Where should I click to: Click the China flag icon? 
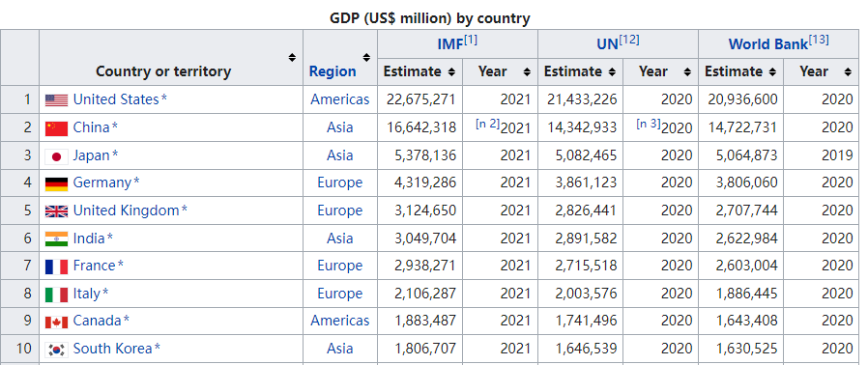56,128
